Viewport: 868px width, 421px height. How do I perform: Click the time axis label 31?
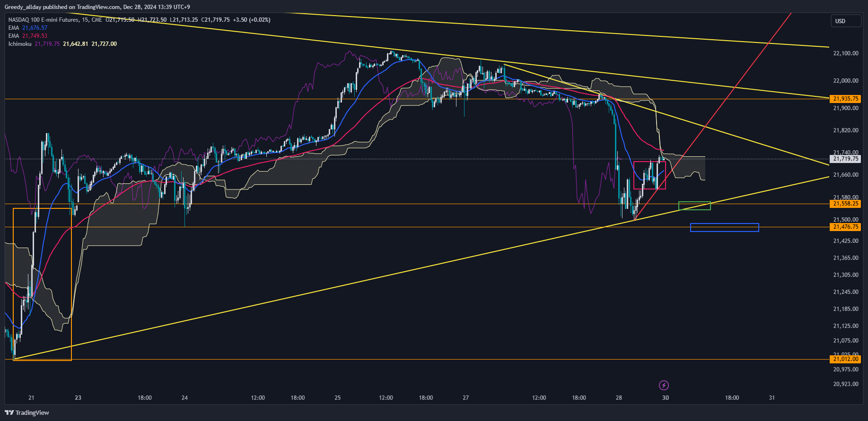coord(772,398)
